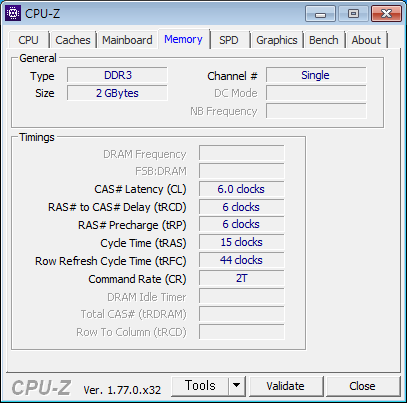Click the version text Ver. 1.77.0.x32
Screen dimensions: 407x403
[x=122, y=390]
